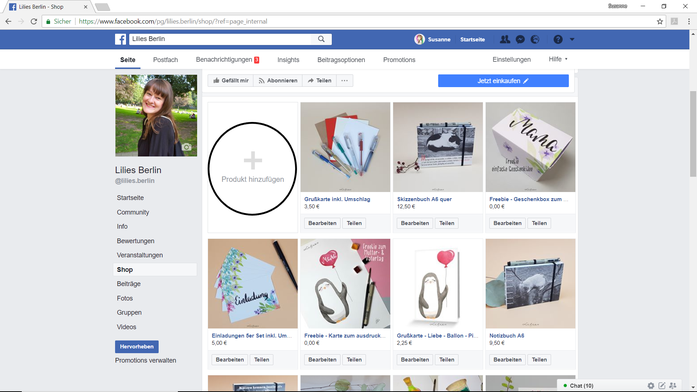Click the browser address bar URL

(x=173, y=21)
